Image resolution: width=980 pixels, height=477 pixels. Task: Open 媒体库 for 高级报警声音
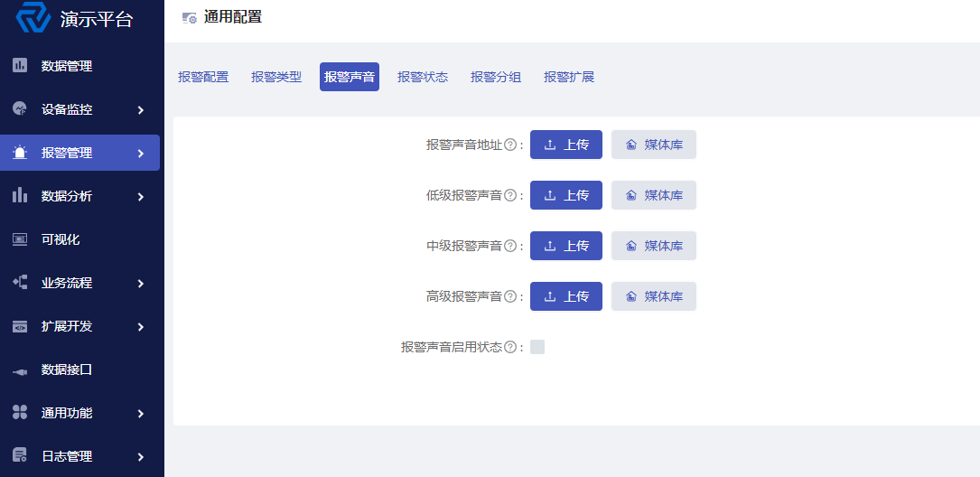click(654, 296)
